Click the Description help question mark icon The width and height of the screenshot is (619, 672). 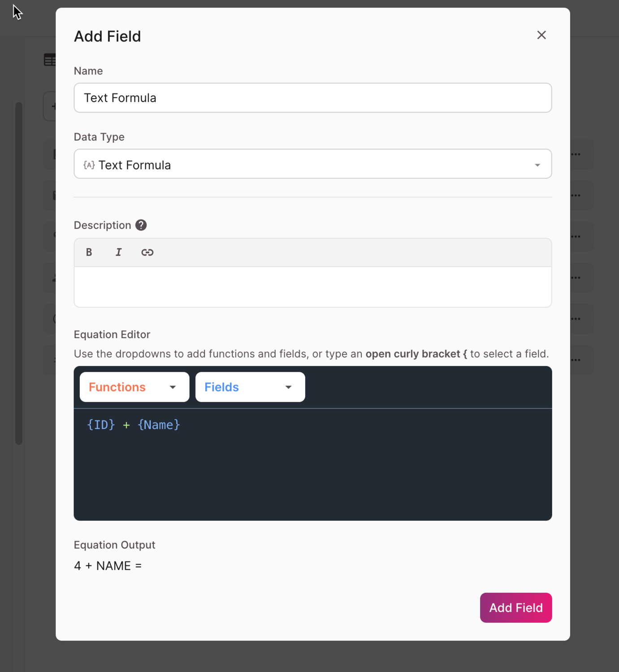click(141, 225)
